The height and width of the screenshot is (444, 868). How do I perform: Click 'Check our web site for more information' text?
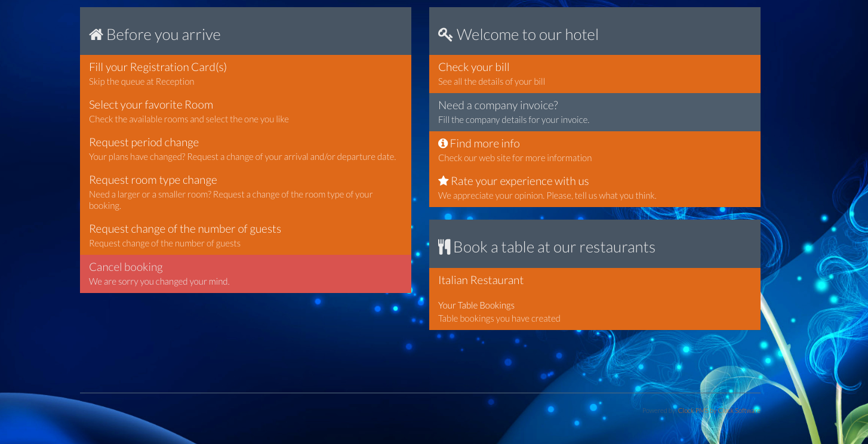pyautogui.click(x=515, y=158)
